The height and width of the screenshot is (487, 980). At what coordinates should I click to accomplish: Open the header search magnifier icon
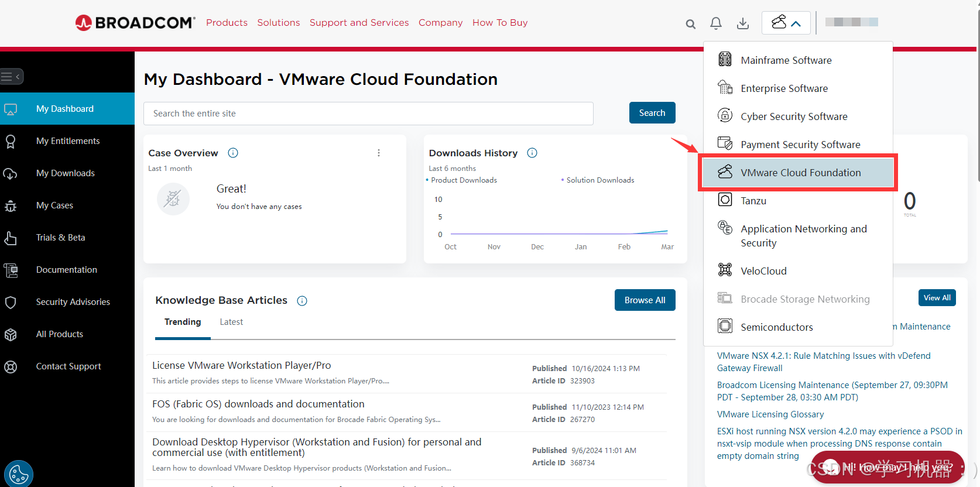691,24
